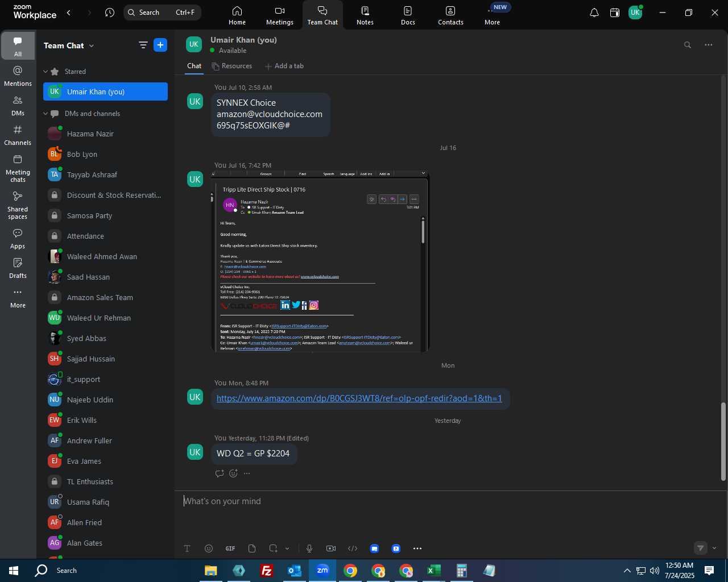The image size is (728, 582).
Task: Click Add a tab
Action: (284, 66)
